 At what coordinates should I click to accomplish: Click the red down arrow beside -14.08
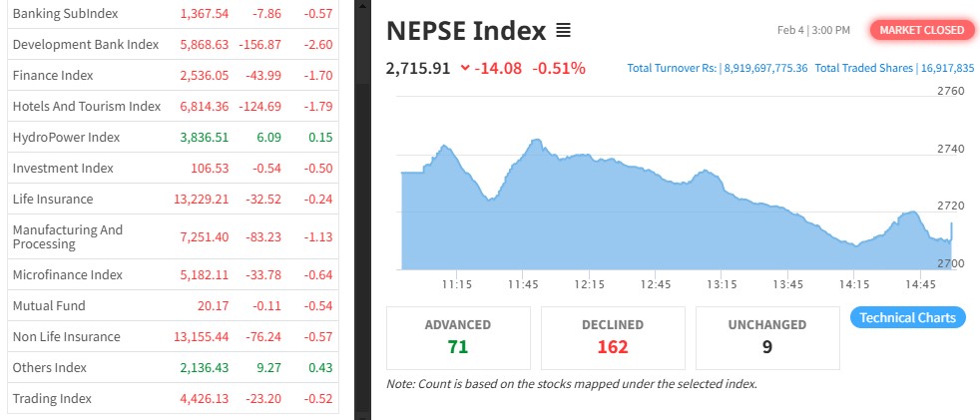click(465, 68)
